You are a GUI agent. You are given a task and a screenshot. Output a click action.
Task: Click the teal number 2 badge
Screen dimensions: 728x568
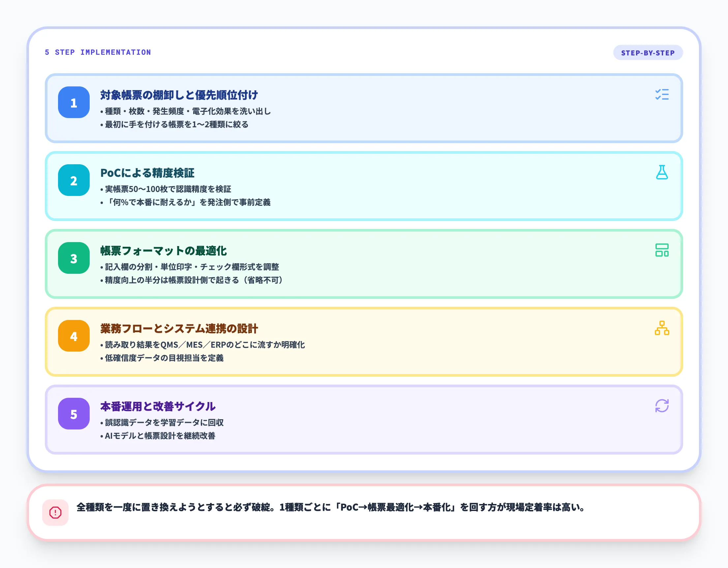coord(74,180)
